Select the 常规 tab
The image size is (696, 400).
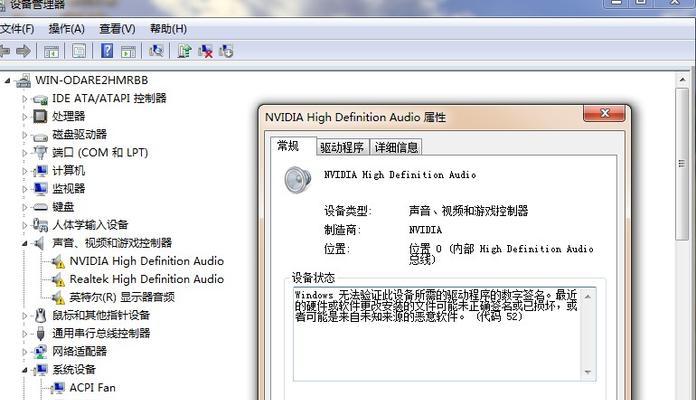293,146
